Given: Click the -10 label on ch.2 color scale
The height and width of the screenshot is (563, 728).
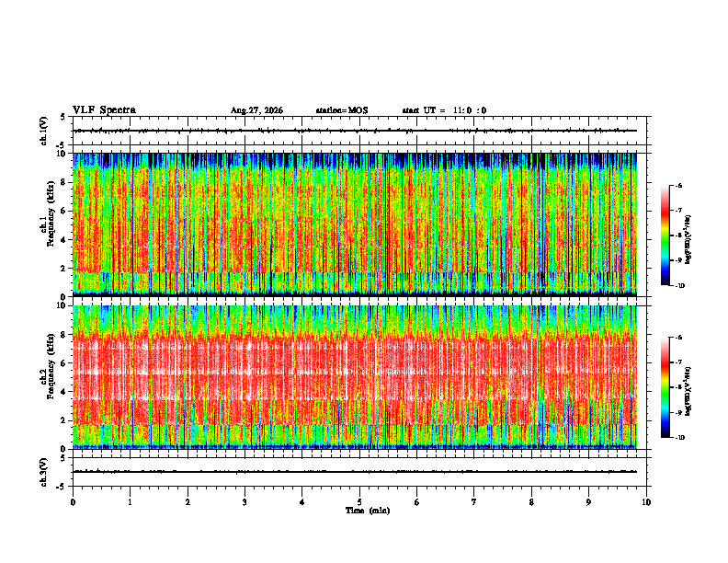Looking at the screenshot, I should [x=679, y=437].
